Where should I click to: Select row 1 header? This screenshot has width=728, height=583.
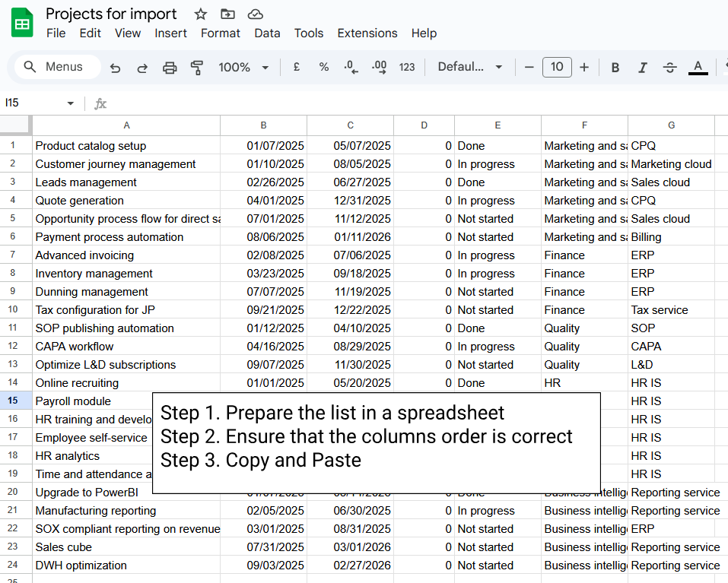pyautogui.click(x=15, y=146)
